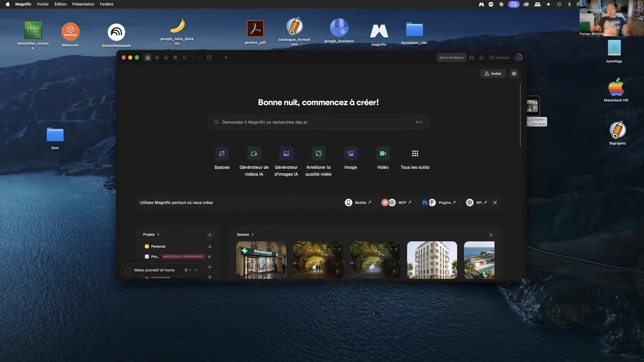644x362 pixels.
Task: Open the Pharmacie space thumbnail
Action: 261,260
